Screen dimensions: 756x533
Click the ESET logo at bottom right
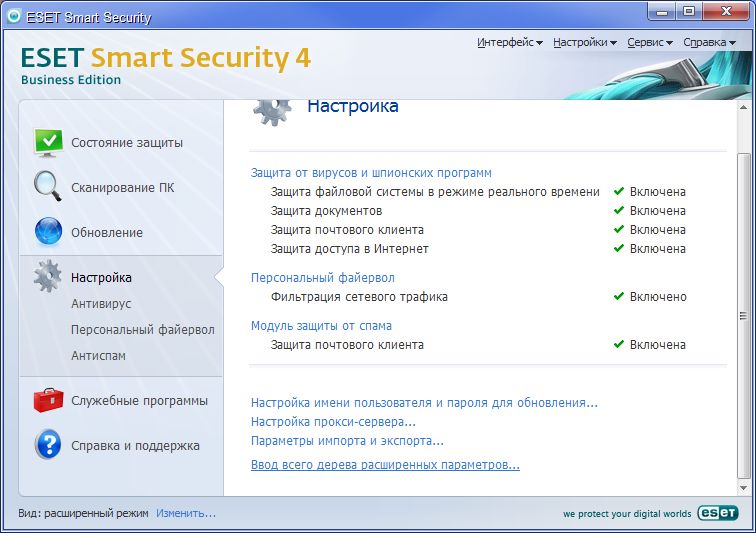(717, 513)
